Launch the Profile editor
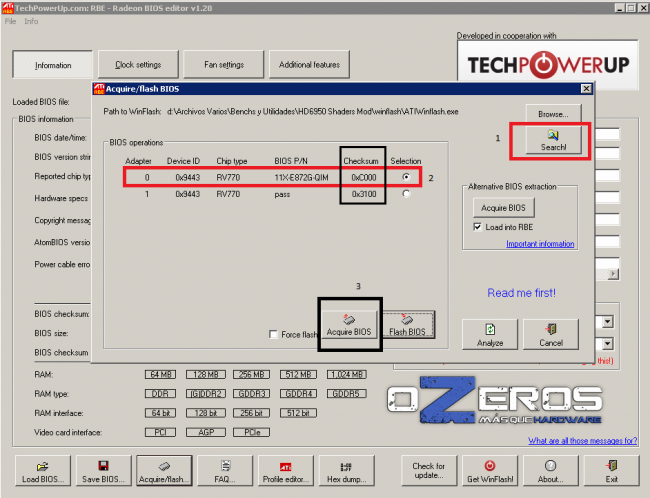The image size is (650, 498). point(286,470)
